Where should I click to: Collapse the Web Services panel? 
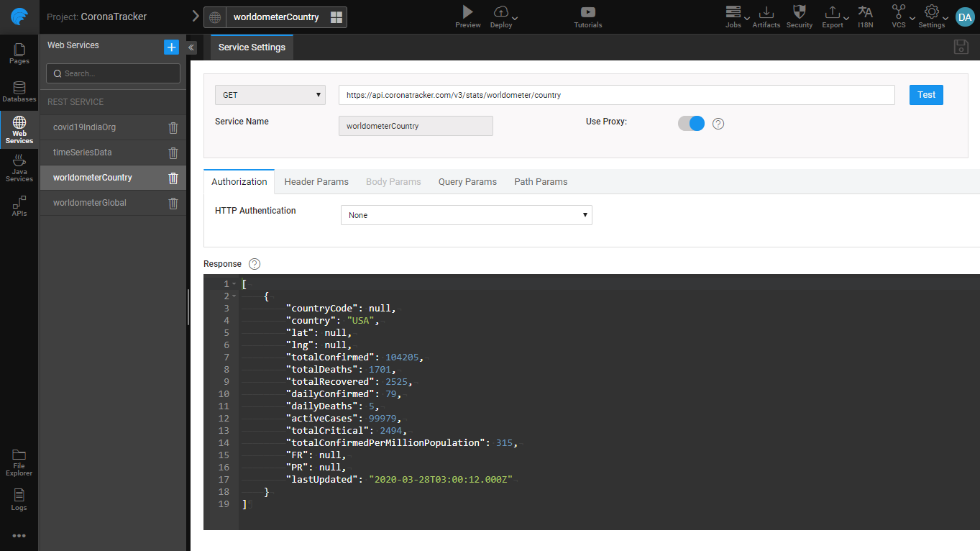(191, 46)
